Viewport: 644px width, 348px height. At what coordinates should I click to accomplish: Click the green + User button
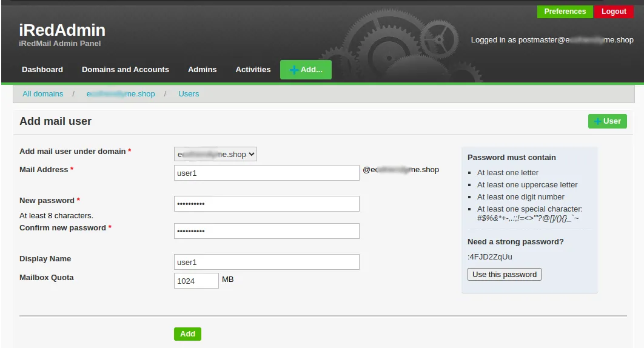(607, 121)
